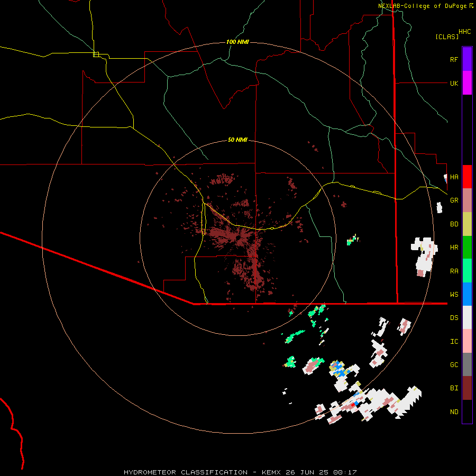The image size is (476, 476).
Task: Click the BI legend label
Action: [454, 388]
